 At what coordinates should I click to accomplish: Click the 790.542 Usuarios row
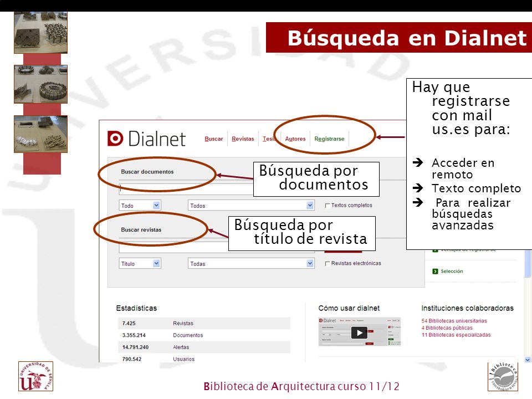tap(204, 359)
